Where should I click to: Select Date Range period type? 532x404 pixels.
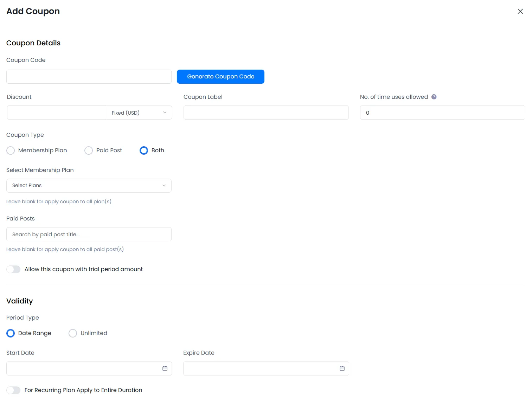[10, 333]
